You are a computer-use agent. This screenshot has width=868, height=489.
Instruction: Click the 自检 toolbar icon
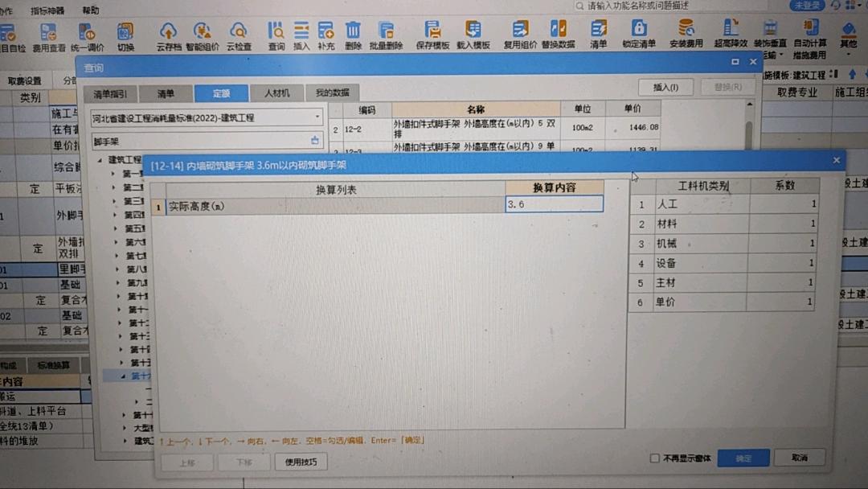11,38
